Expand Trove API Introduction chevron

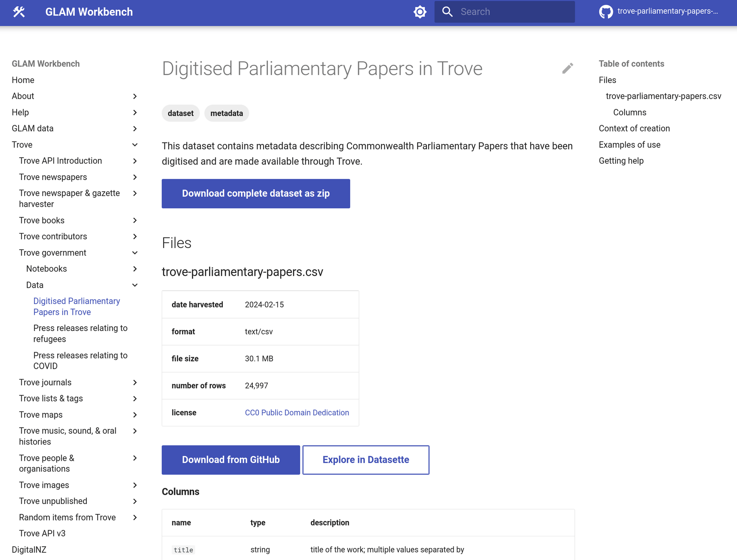pos(135,161)
